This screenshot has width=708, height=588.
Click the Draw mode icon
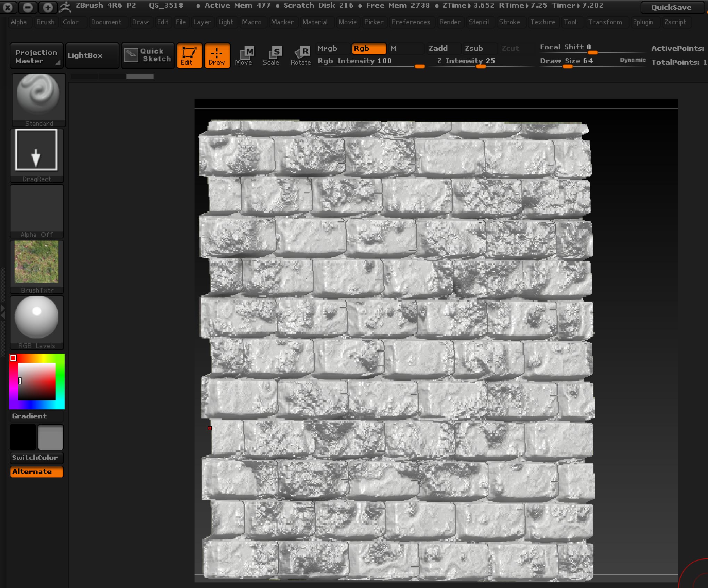click(x=217, y=56)
